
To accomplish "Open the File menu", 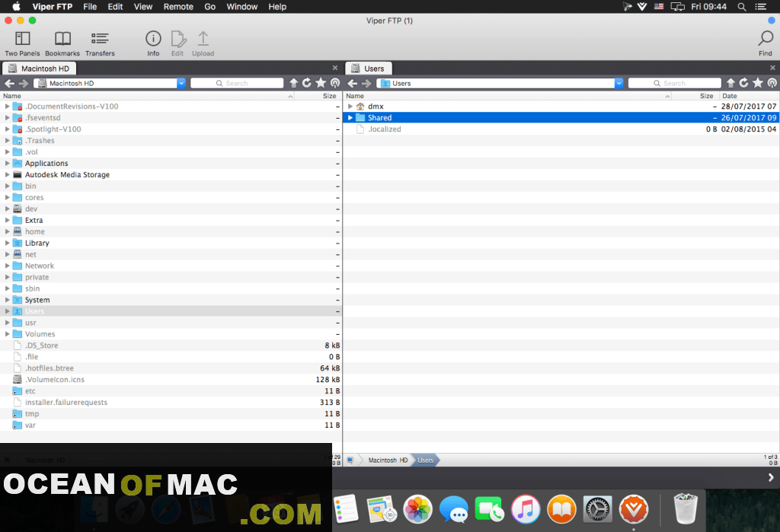I will (x=90, y=6).
